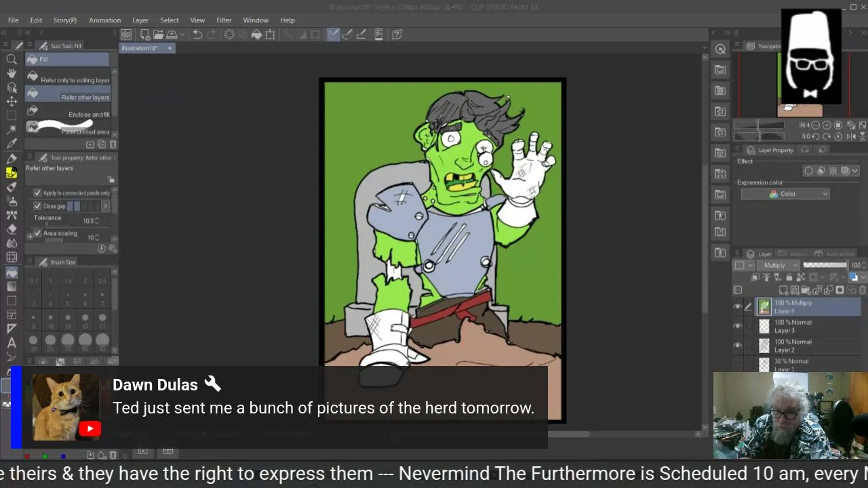868x488 pixels.
Task: Hide Layer 2 visibility eye
Action: [738, 346]
